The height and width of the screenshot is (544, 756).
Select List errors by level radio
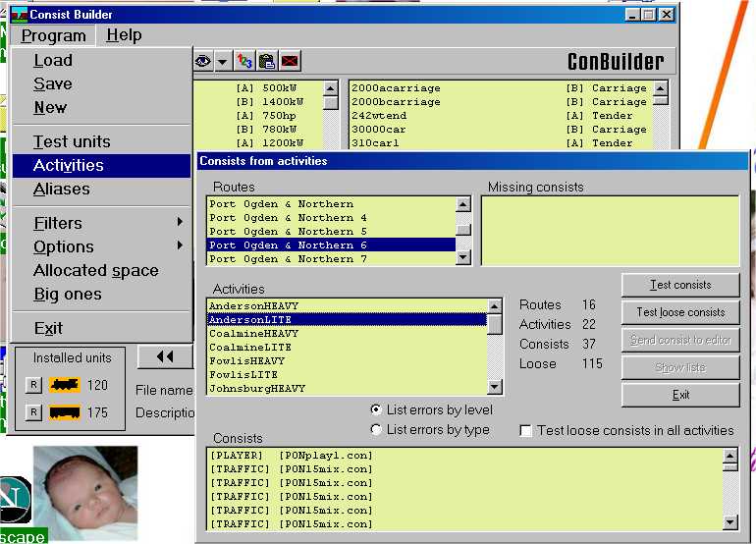(376, 409)
